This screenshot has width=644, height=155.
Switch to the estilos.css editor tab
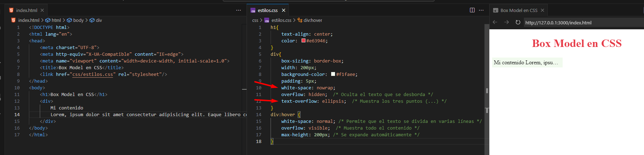pyautogui.click(x=267, y=10)
